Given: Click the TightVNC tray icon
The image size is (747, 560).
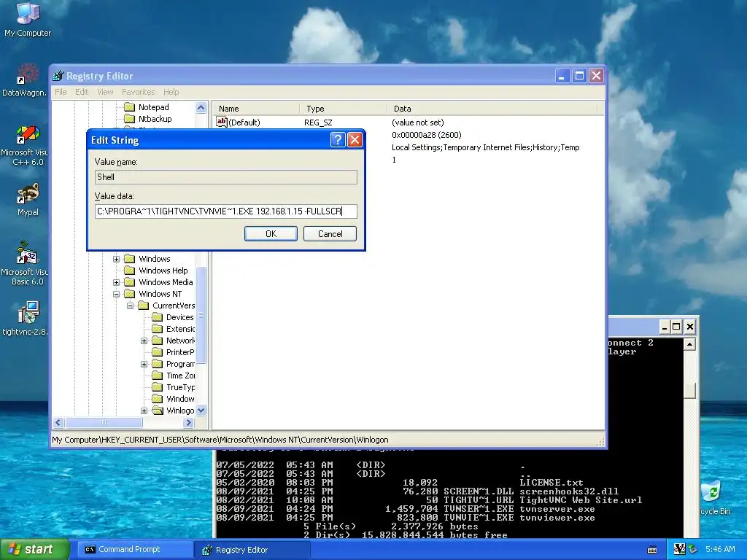Looking at the screenshot, I should click(679, 549).
